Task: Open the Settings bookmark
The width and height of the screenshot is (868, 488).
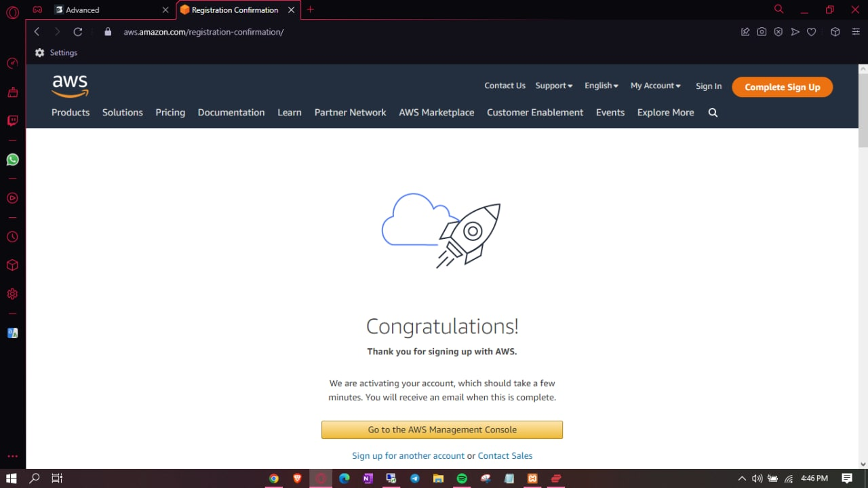Action: (x=56, y=52)
